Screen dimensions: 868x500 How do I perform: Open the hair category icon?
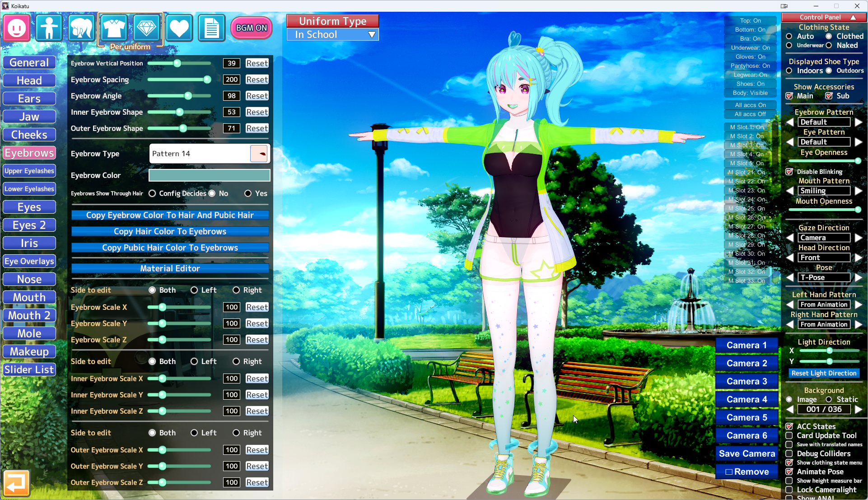point(81,28)
